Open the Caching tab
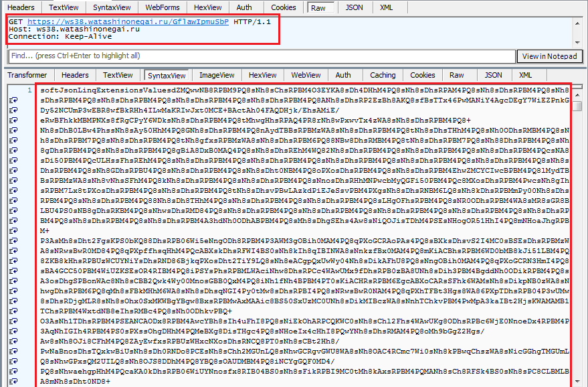This screenshot has height=387, width=588. (383, 76)
